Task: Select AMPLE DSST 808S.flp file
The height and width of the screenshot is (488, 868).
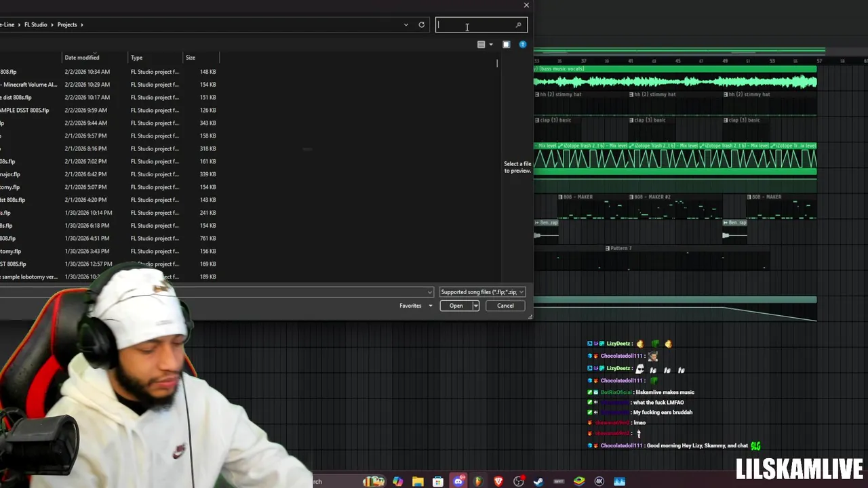Action: click(108, 110)
